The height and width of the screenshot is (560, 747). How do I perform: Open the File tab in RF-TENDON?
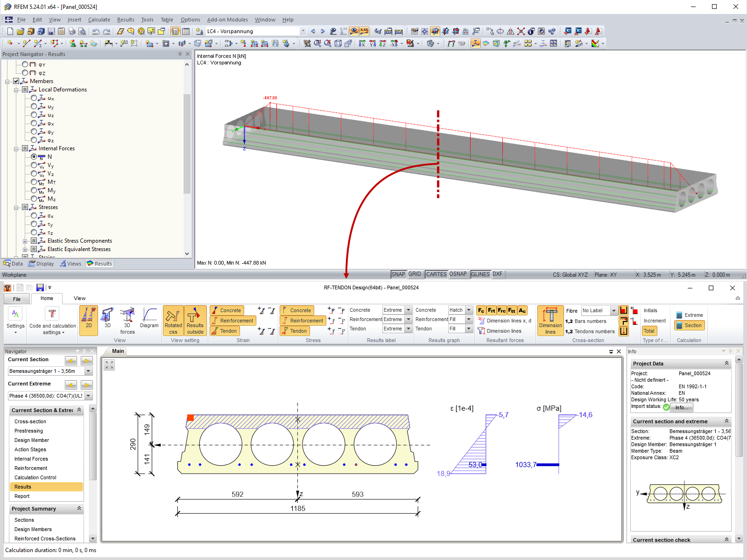(17, 299)
